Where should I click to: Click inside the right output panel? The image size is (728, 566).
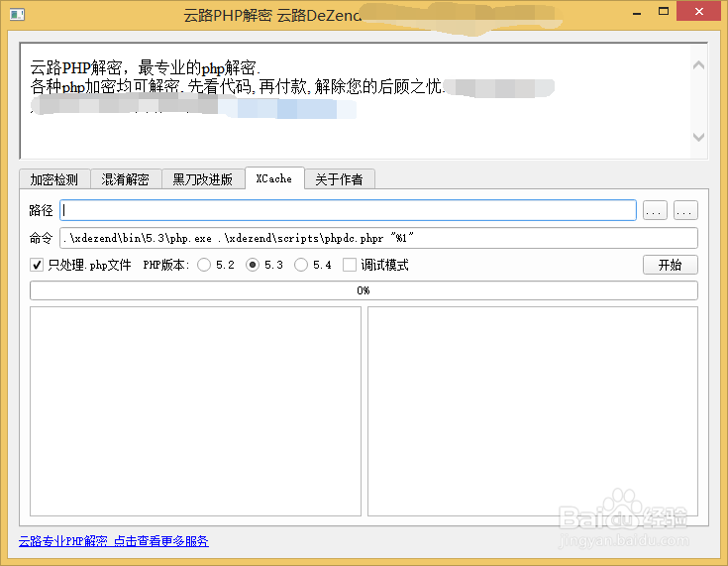click(533, 410)
